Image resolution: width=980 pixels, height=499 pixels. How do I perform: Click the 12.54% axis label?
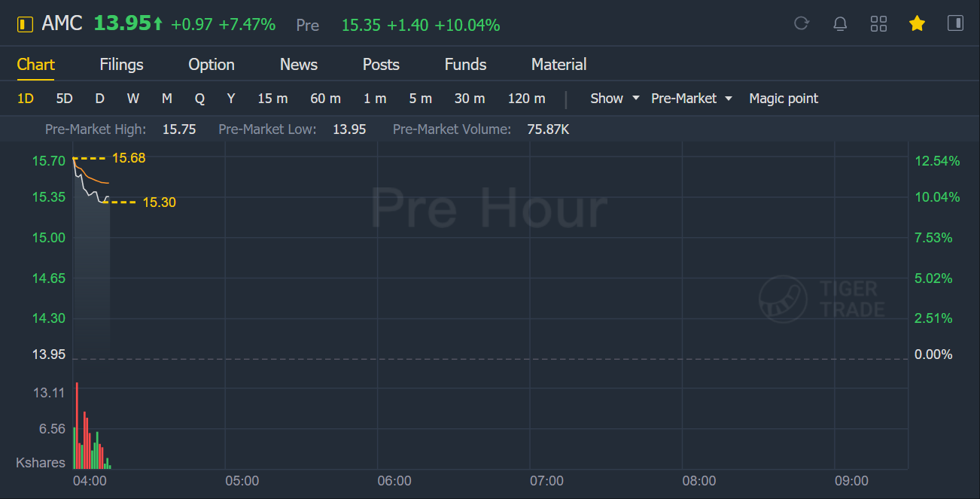[937, 161]
